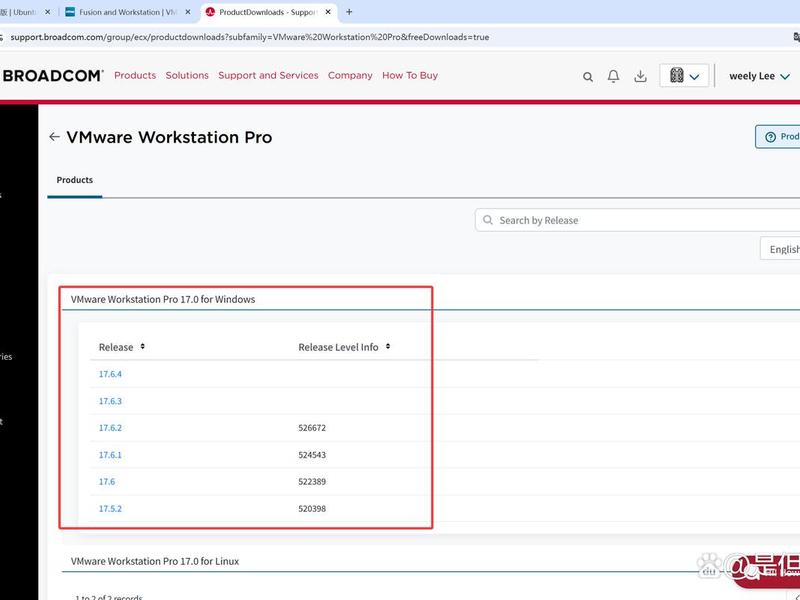Open release 17.6 link

[x=107, y=482]
